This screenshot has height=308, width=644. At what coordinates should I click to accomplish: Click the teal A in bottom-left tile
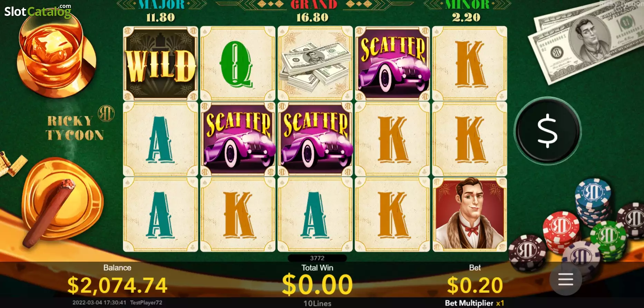pyautogui.click(x=161, y=214)
